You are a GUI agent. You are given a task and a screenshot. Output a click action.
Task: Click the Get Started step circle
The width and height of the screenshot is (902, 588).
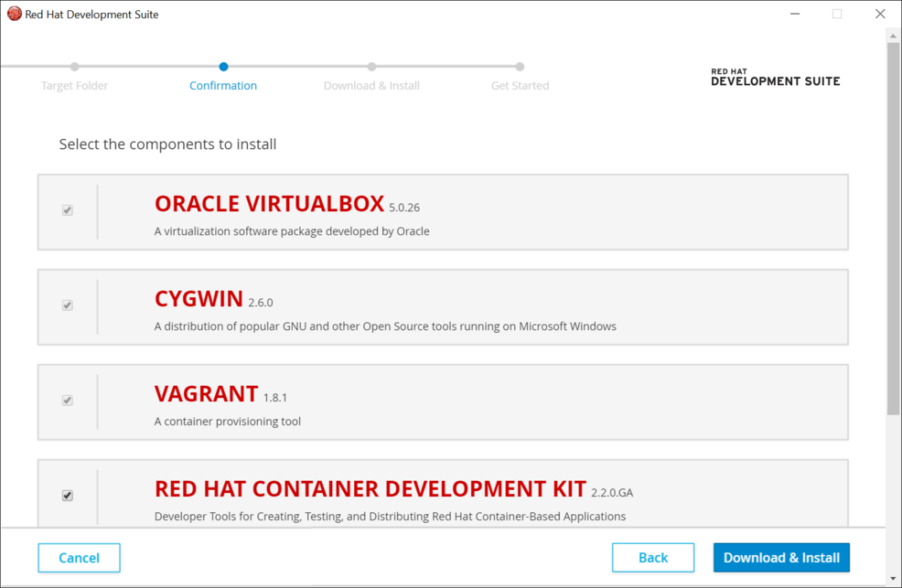(x=520, y=67)
